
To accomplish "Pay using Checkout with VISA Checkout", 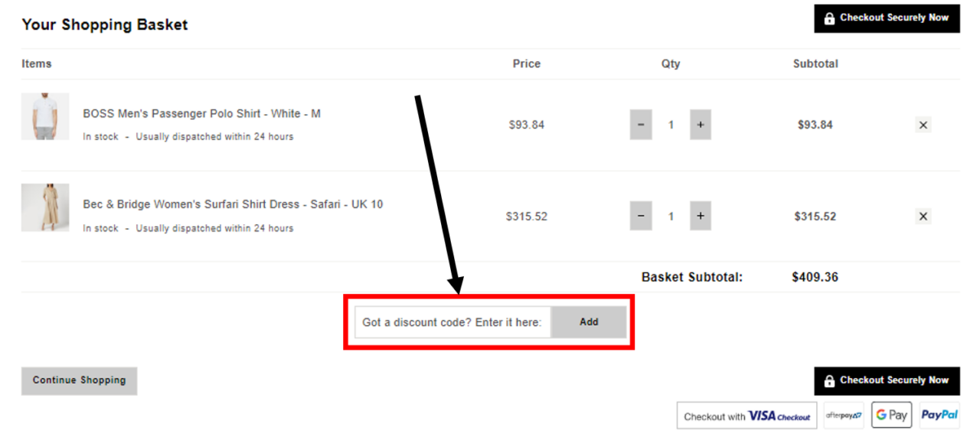I will pos(746,416).
